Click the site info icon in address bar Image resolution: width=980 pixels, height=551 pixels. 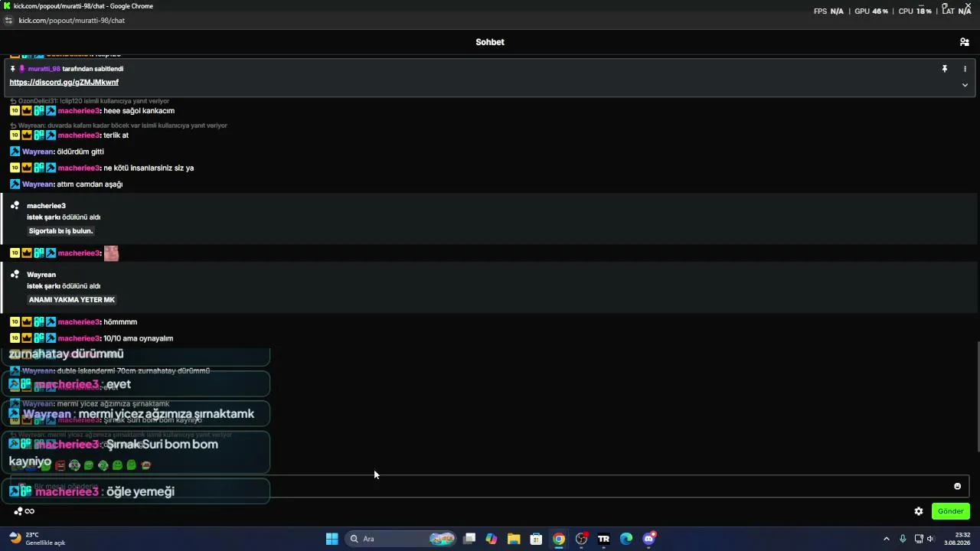8,21
